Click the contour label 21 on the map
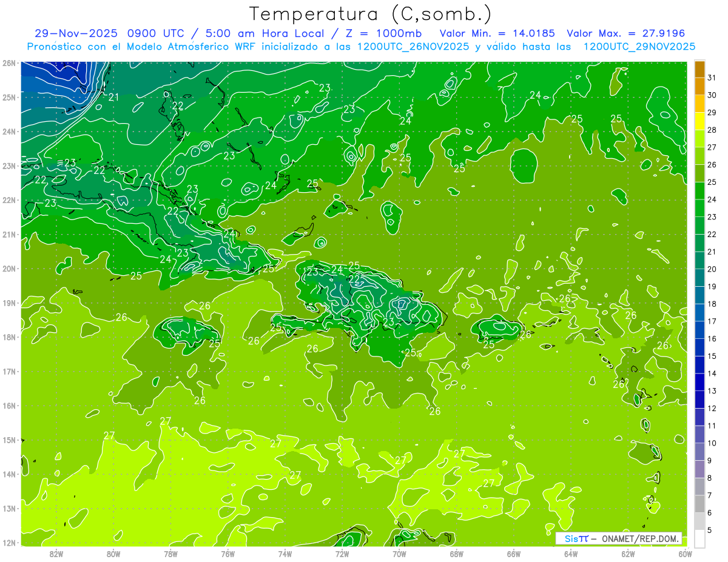This screenshot has width=728, height=562. [x=113, y=97]
